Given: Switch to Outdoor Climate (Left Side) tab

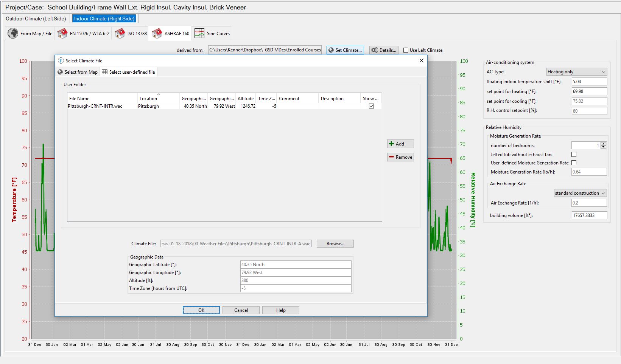Looking at the screenshot, I should pyautogui.click(x=36, y=19).
